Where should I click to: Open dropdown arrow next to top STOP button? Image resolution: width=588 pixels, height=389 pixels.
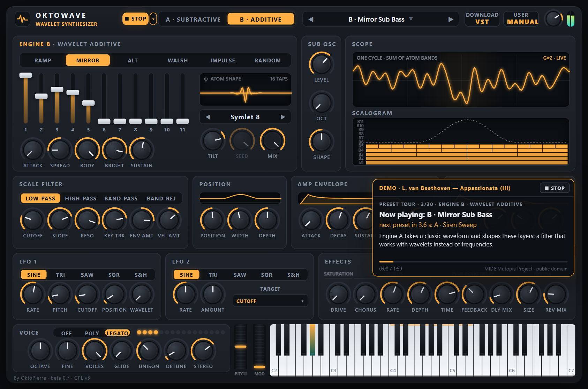click(x=153, y=19)
